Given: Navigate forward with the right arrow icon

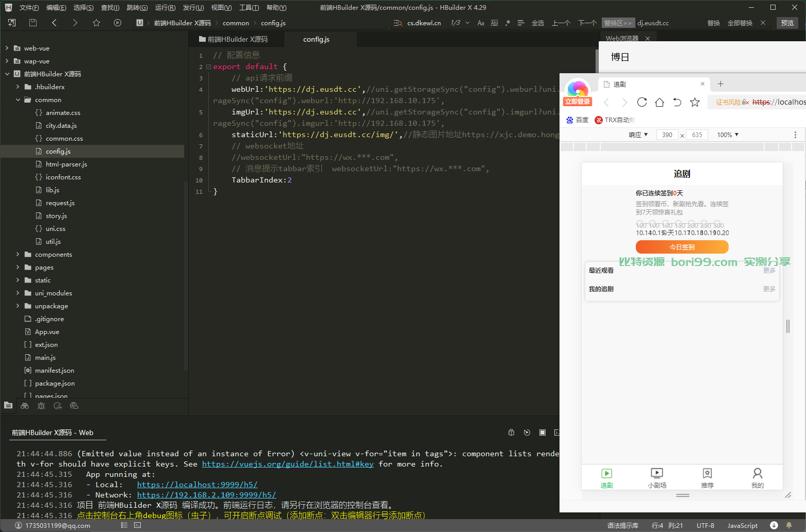Looking at the screenshot, I should pyautogui.click(x=75, y=23).
